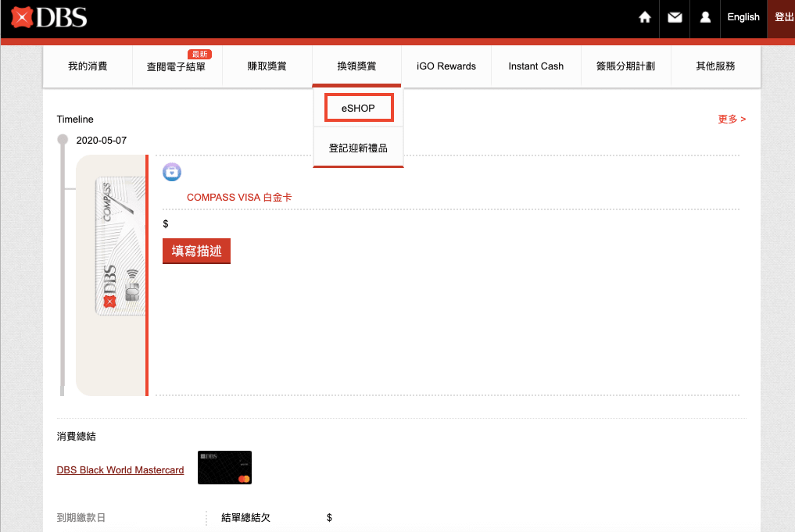Expand the 賺取獎賞 menu
The image size is (795, 532).
(x=267, y=66)
